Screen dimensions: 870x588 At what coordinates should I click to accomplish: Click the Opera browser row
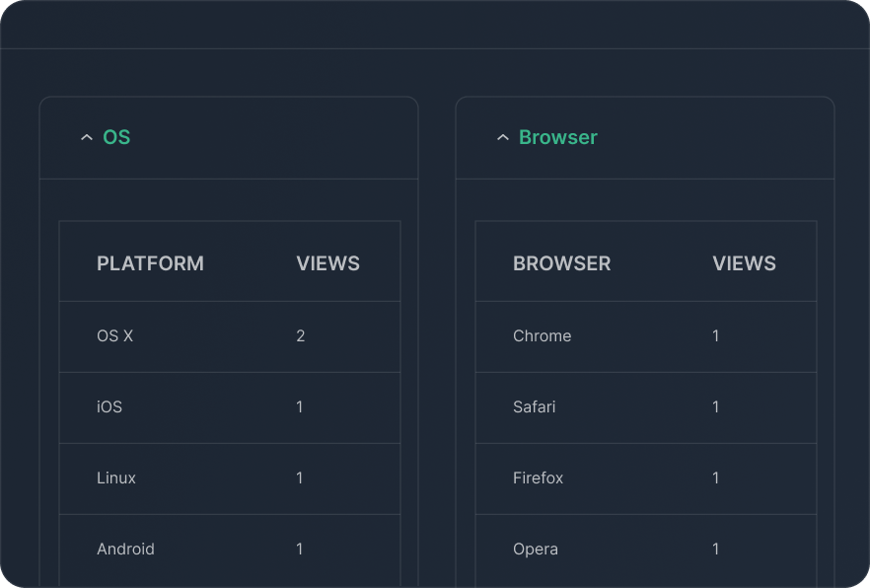[x=646, y=551]
